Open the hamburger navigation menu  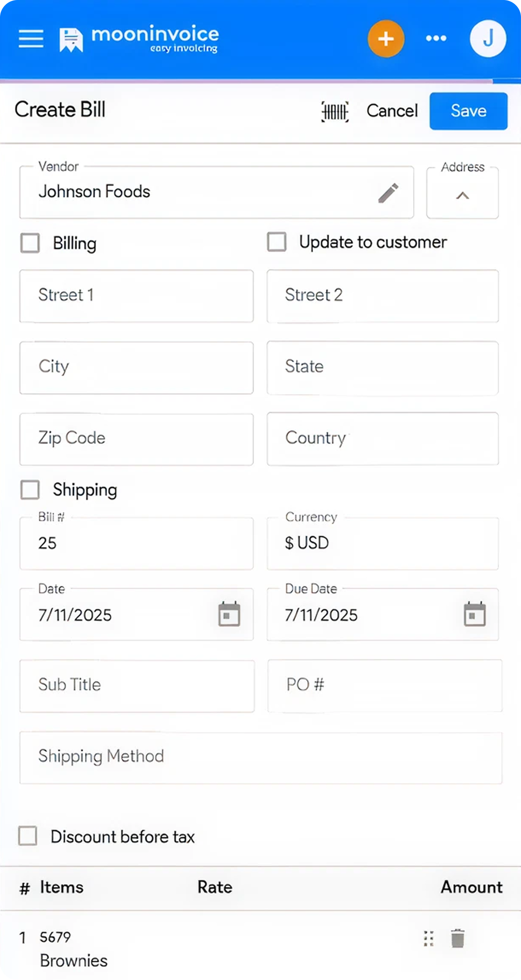30,39
